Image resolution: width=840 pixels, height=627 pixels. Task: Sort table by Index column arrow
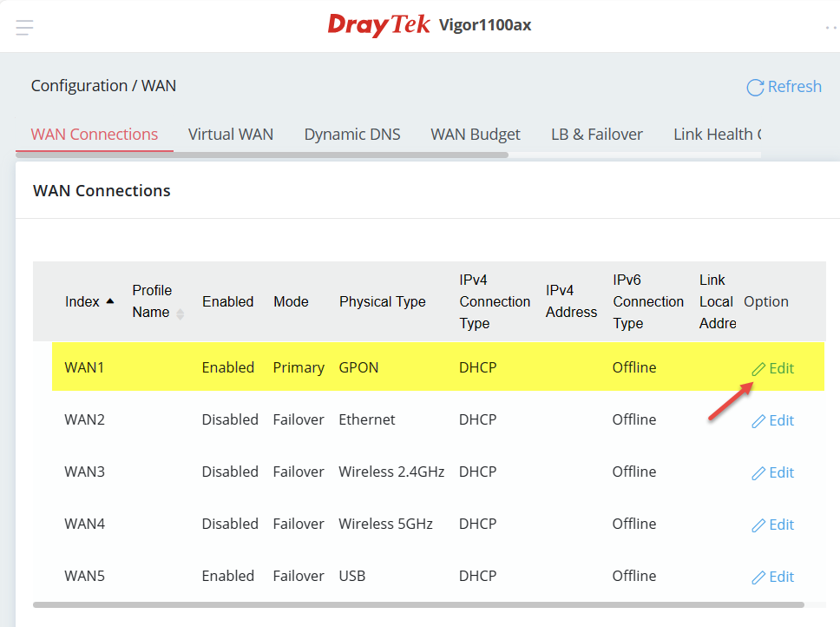coord(110,301)
